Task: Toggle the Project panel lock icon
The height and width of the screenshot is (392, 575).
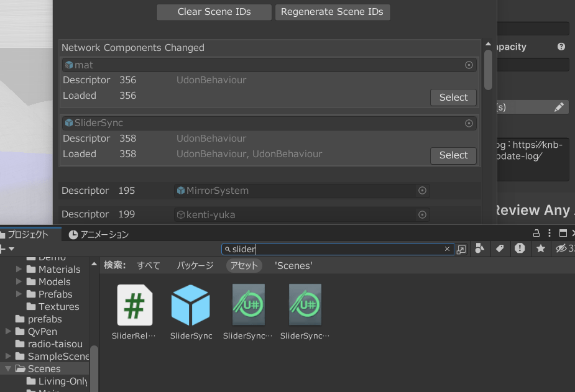Action: pyautogui.click(x=536, y=234)
